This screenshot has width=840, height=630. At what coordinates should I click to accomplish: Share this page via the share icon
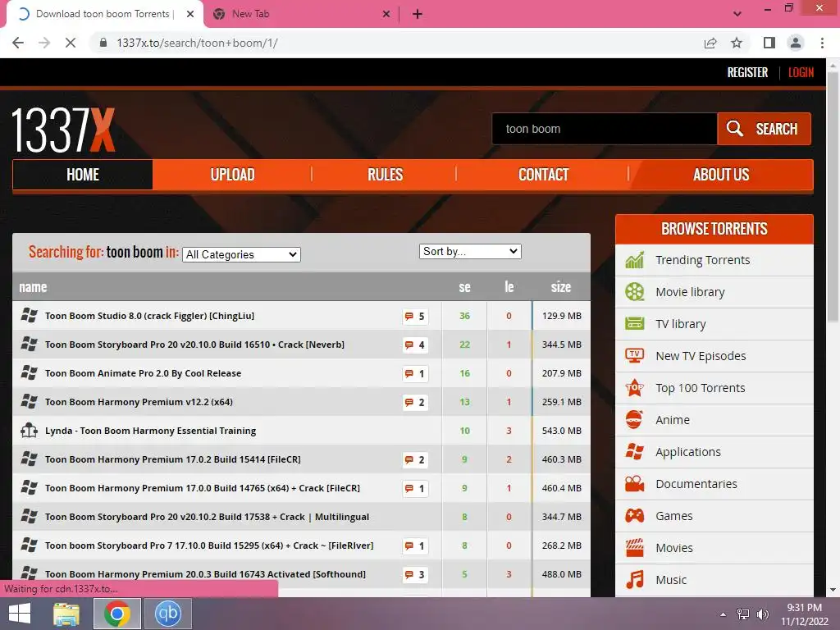point(710,43)
